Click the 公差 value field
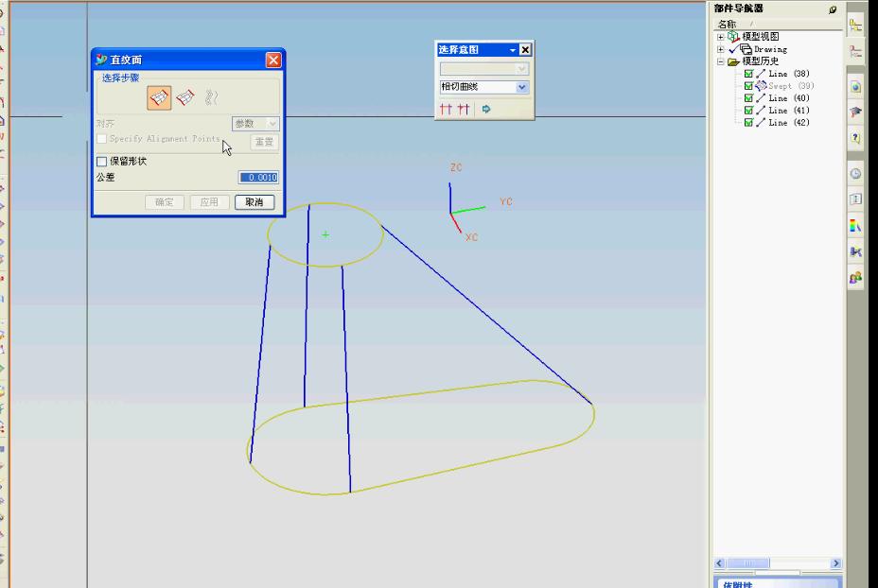This screenshot has width=878, height=588. coord(258,178)
